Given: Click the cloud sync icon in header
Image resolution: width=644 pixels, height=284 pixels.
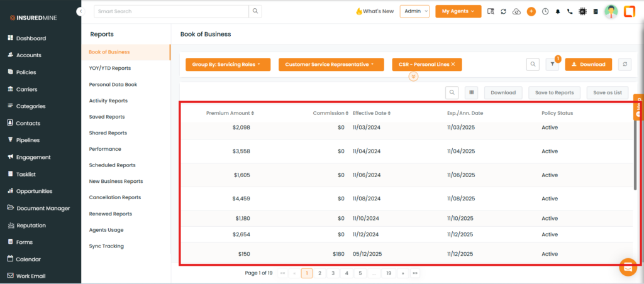Looking at the screenshot, I should (x=517, y=11).
